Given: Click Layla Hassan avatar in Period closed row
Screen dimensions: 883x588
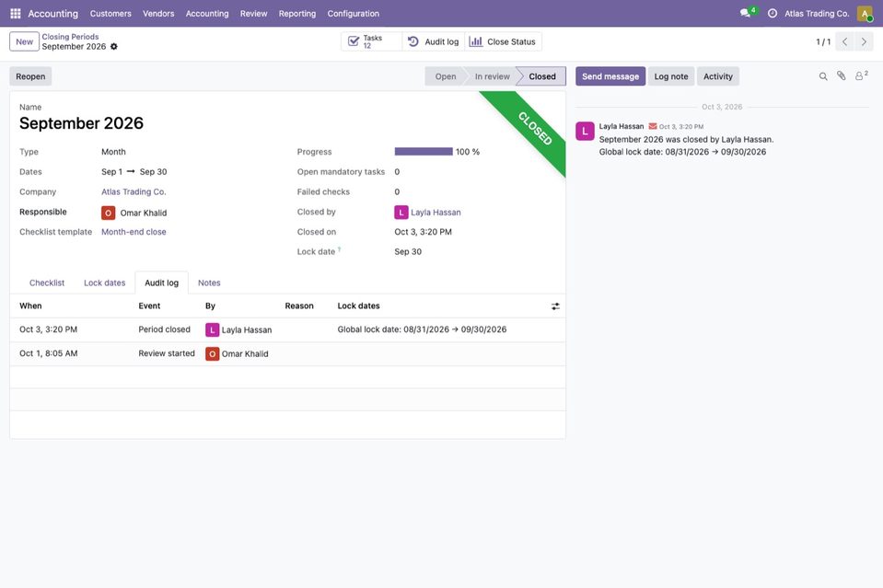Looking at the screenshot, I should coord(212,329).
